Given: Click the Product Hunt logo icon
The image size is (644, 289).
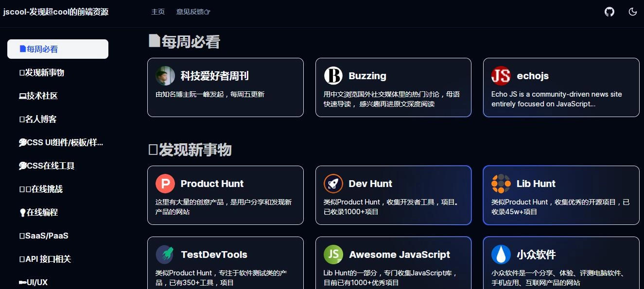Looking at the screenshot, I should (x=165, y=184).
